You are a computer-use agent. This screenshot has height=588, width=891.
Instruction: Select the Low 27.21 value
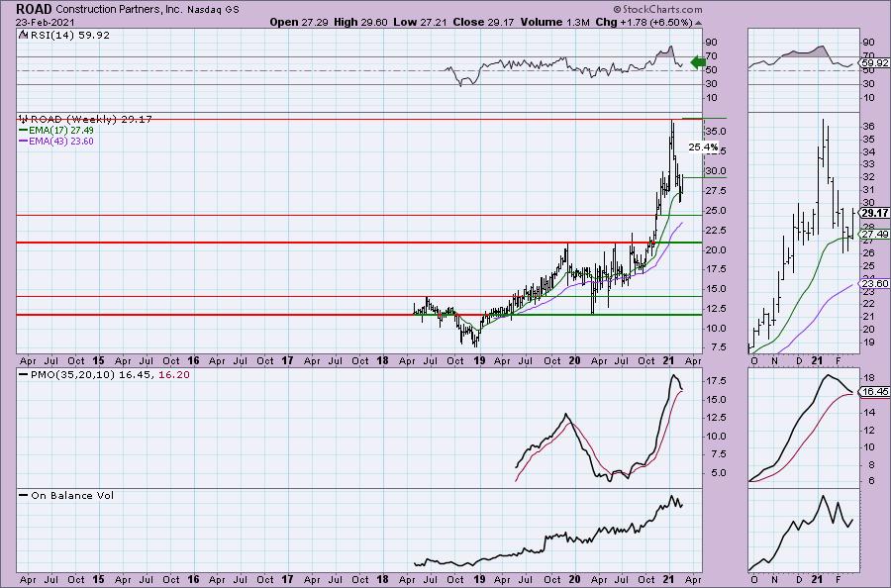click(420, 22)
